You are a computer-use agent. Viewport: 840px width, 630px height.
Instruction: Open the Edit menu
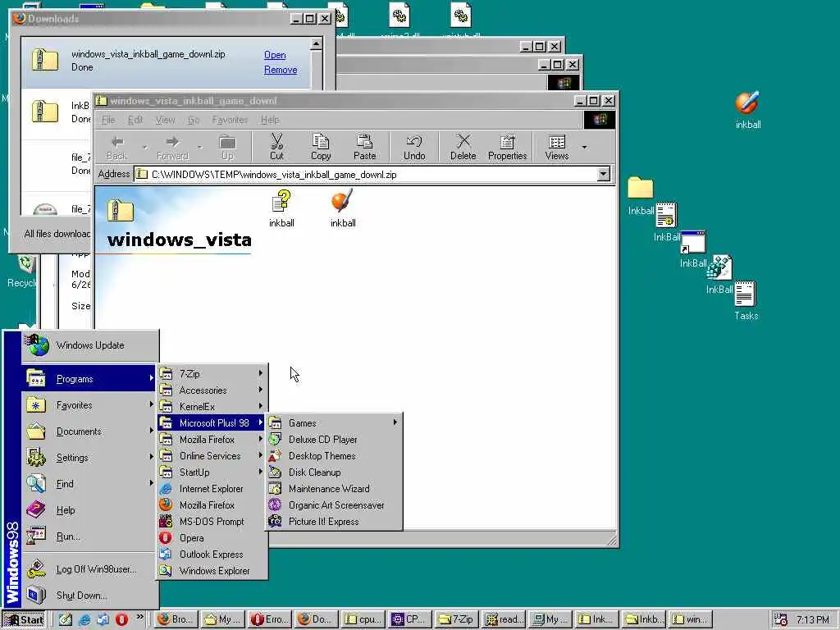pyautogui.click(x=135, y=120)
